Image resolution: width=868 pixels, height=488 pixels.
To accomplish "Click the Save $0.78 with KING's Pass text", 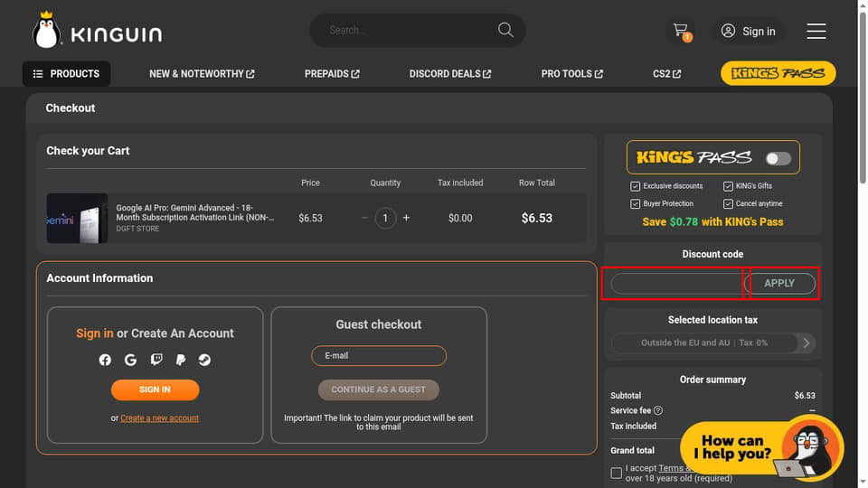I will [712, 222].
